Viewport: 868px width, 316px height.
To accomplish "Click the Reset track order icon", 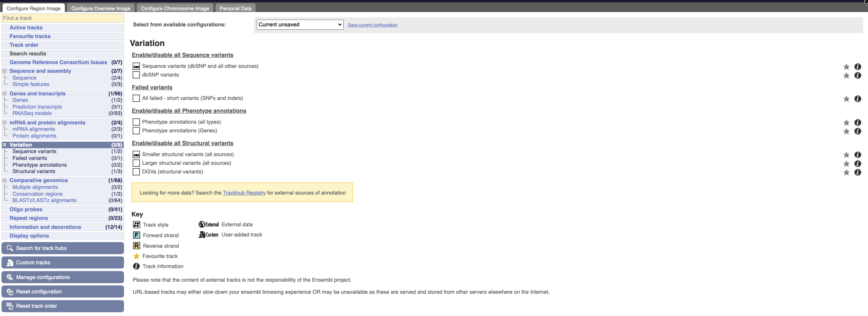I will (10, 306).
